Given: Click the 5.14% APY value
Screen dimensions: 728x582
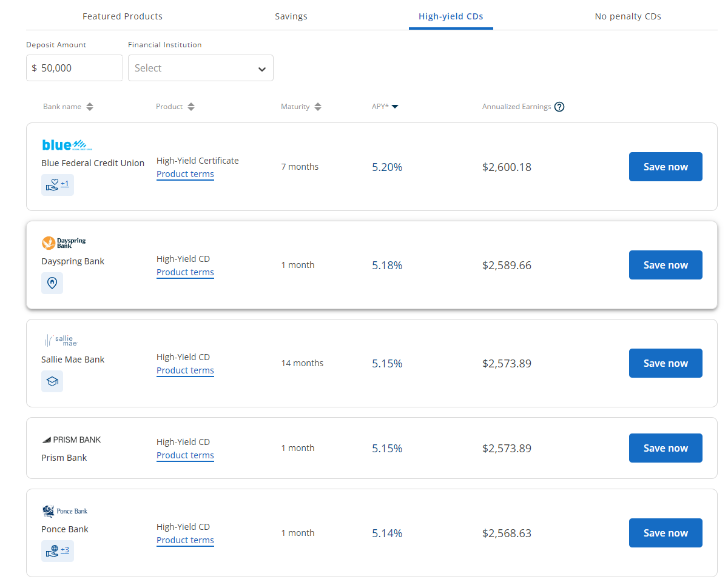Looking at the screenshot, I should point(387,533).
